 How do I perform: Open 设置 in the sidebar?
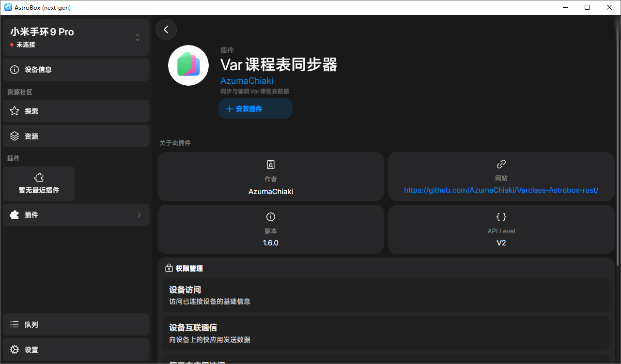click(x=76, y=349)
